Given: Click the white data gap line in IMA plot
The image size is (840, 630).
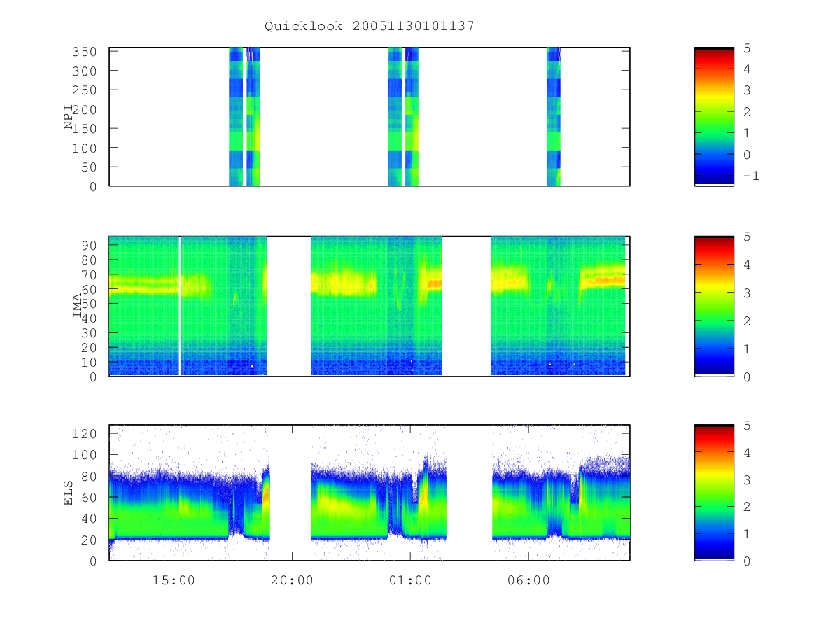Looking at the screenshot, I should (181, 306).
